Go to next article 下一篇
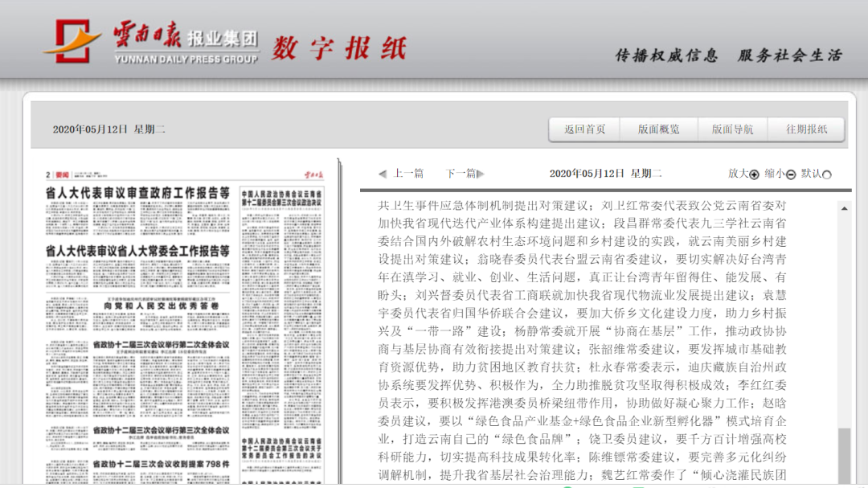 tap(465, 174)
